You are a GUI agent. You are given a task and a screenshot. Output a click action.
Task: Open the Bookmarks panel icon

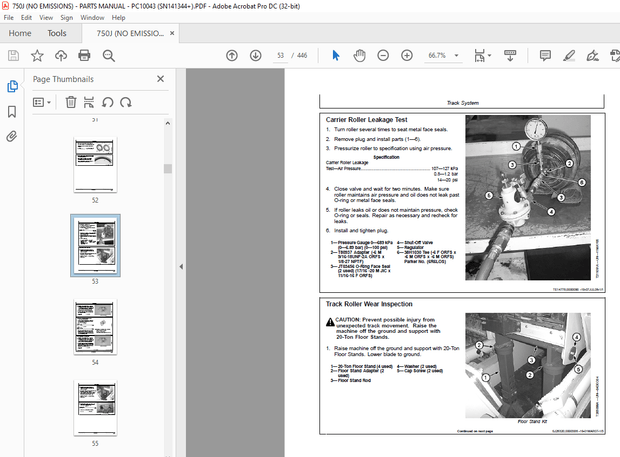(12, 111)
